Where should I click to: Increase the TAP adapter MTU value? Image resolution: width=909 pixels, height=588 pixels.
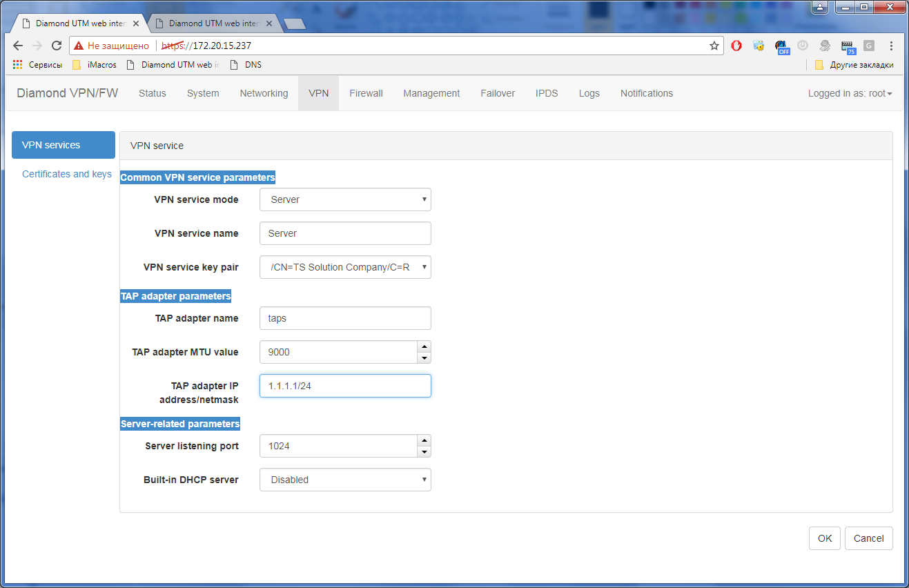(424, 346)
